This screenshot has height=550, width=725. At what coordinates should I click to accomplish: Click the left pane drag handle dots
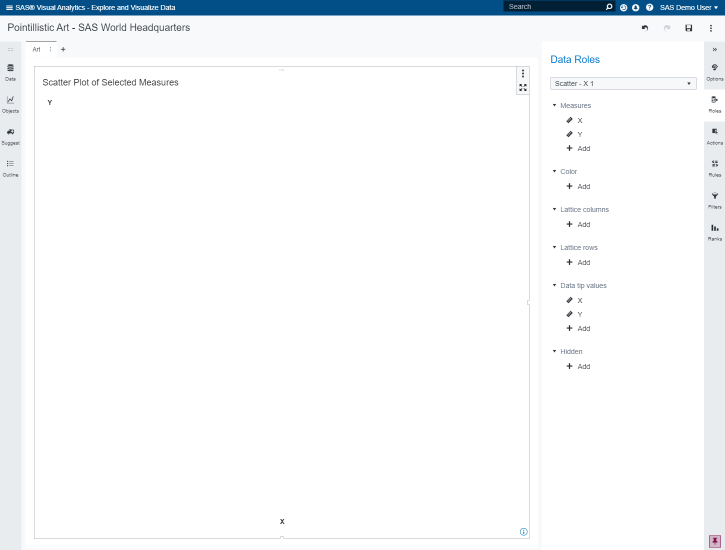[x=10, y=49]
